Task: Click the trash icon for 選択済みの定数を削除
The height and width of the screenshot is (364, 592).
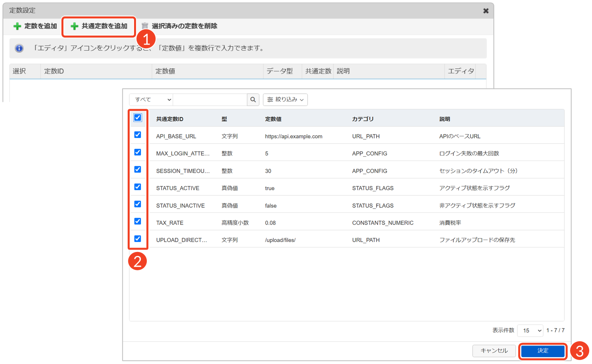Action: [145, 26]
